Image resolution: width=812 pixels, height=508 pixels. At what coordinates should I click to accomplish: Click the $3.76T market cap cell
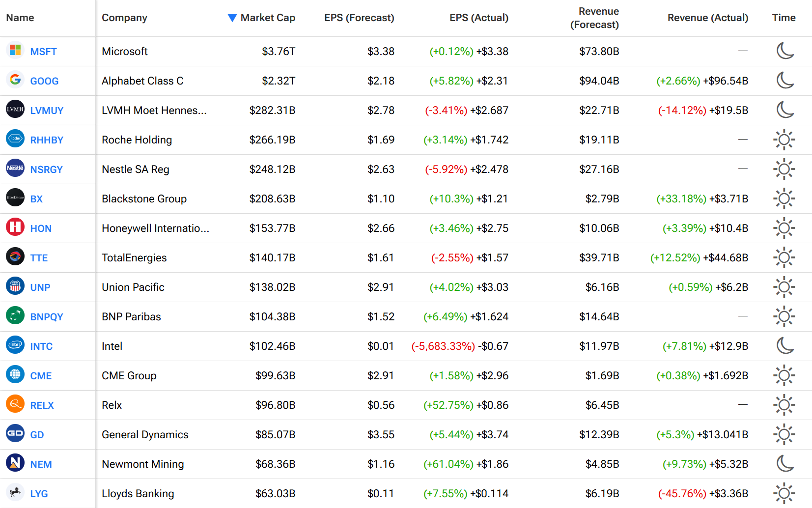point(279,51)
